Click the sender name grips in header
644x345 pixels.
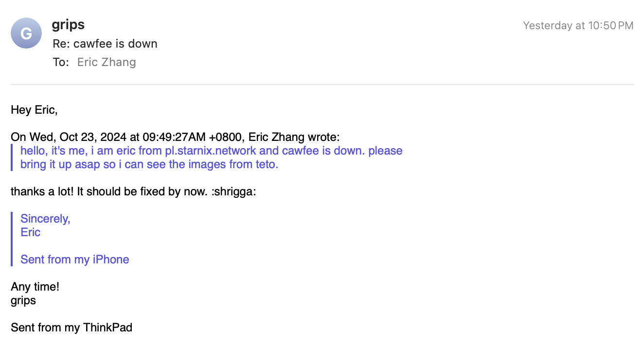68,25
